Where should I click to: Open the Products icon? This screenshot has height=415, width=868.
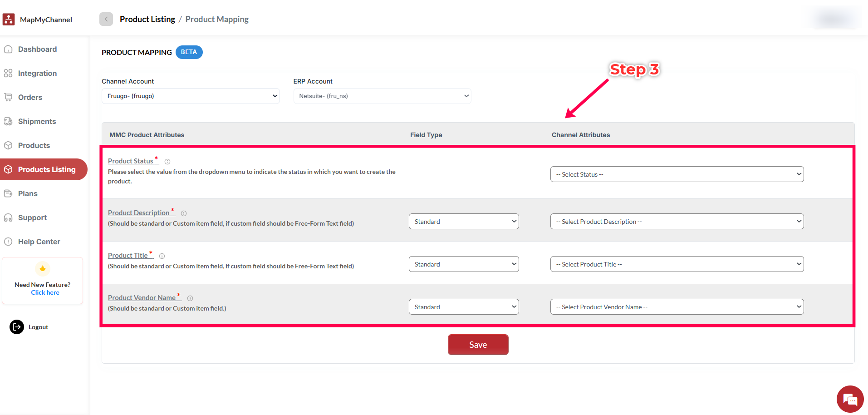pos(9,145)
